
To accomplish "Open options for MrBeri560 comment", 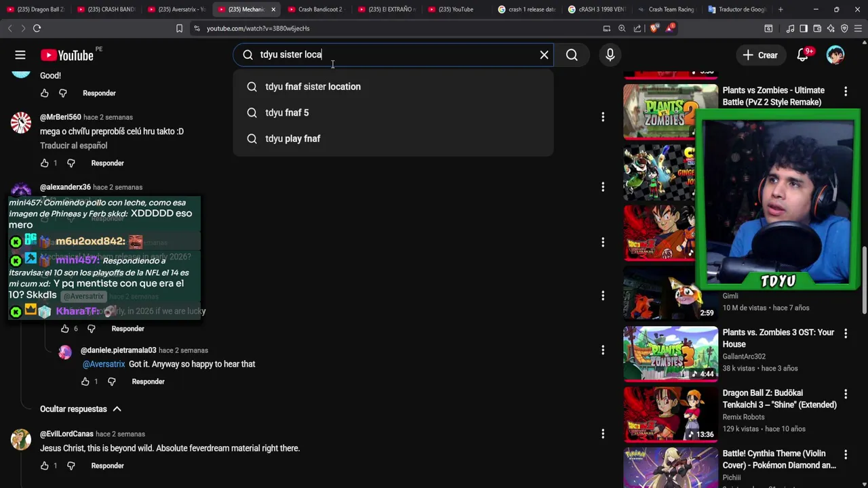I will 603,117.
